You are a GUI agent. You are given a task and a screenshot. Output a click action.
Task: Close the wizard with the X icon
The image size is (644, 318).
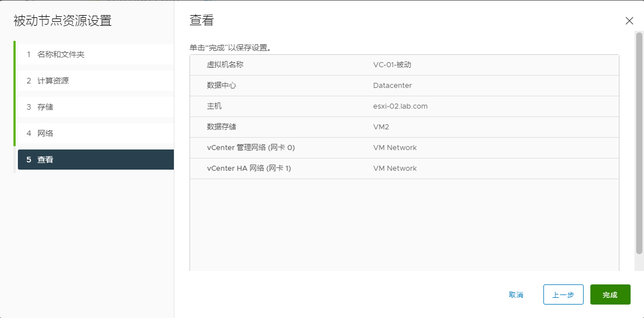pos(629,21)
